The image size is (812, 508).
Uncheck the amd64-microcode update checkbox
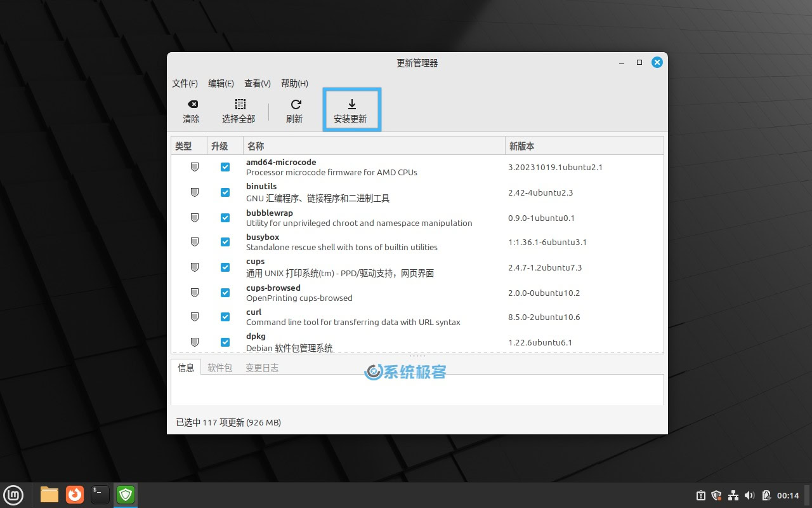coord(225,167)
